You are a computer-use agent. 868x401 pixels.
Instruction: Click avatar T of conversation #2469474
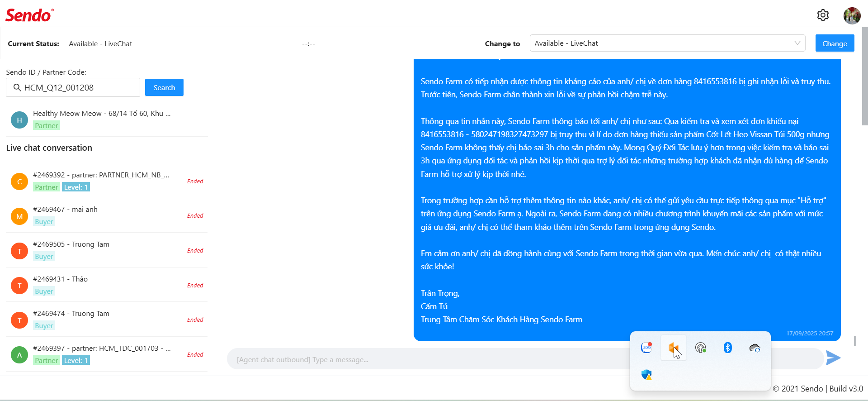pyautogui.click(x=19, y=320)
